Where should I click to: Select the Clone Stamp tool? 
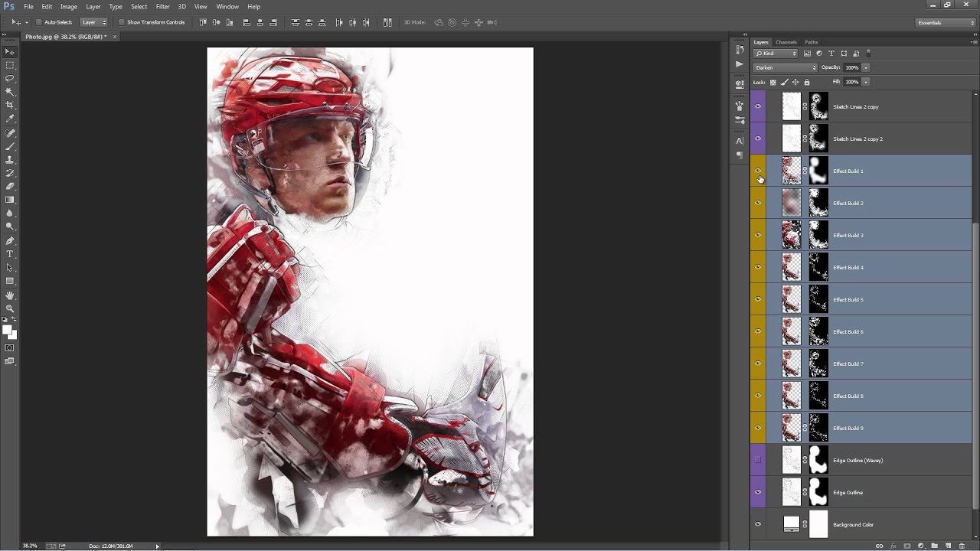click(10, 160)
